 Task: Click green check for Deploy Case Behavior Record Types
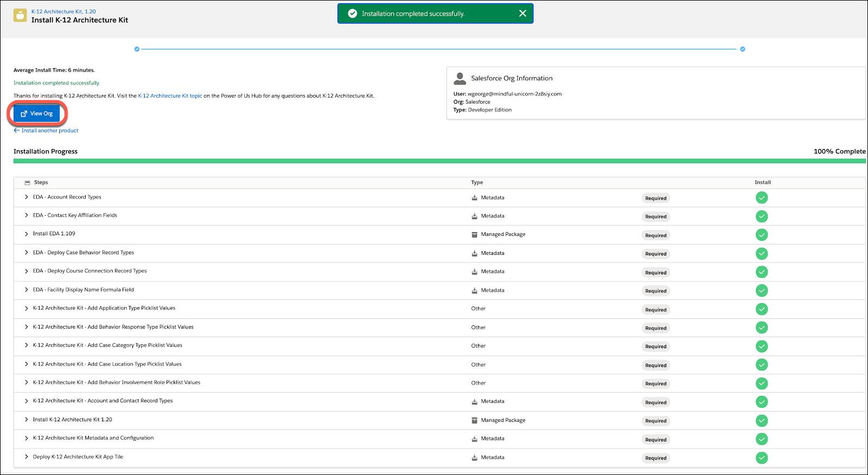(762, 253)
